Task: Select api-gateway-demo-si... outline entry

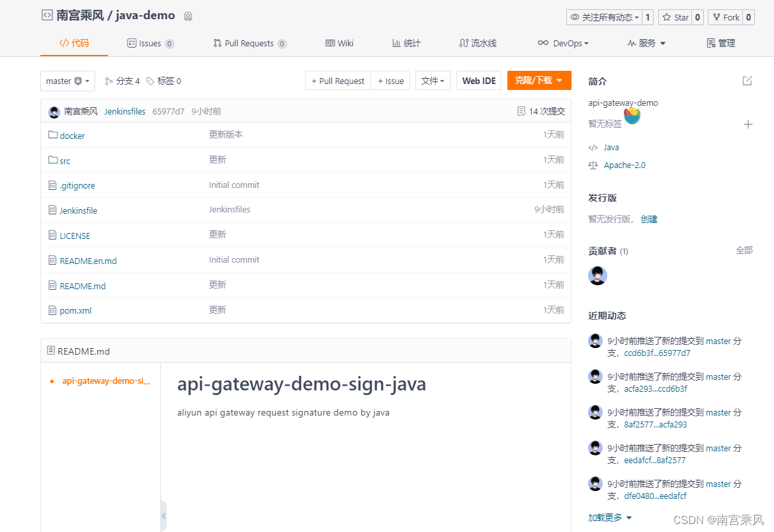Action: (x=106, y=381)
